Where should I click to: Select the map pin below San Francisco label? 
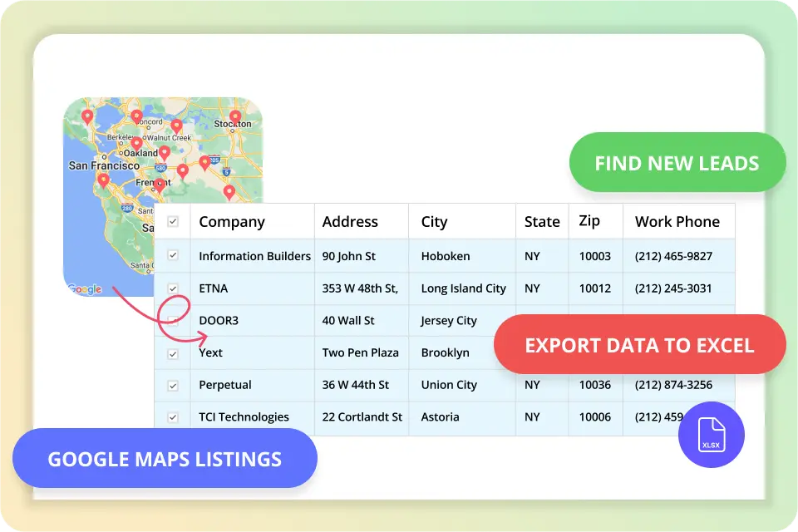pos(103,180)
